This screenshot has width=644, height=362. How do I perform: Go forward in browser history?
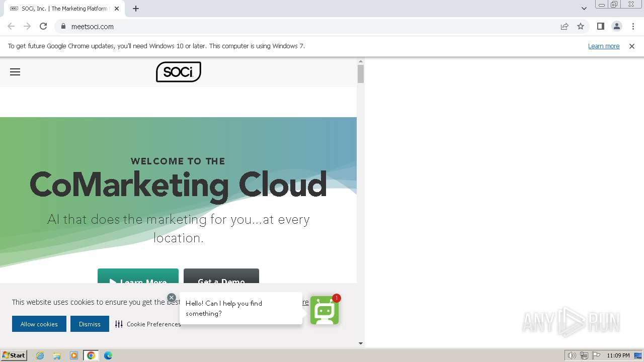(x=27, y=26)
